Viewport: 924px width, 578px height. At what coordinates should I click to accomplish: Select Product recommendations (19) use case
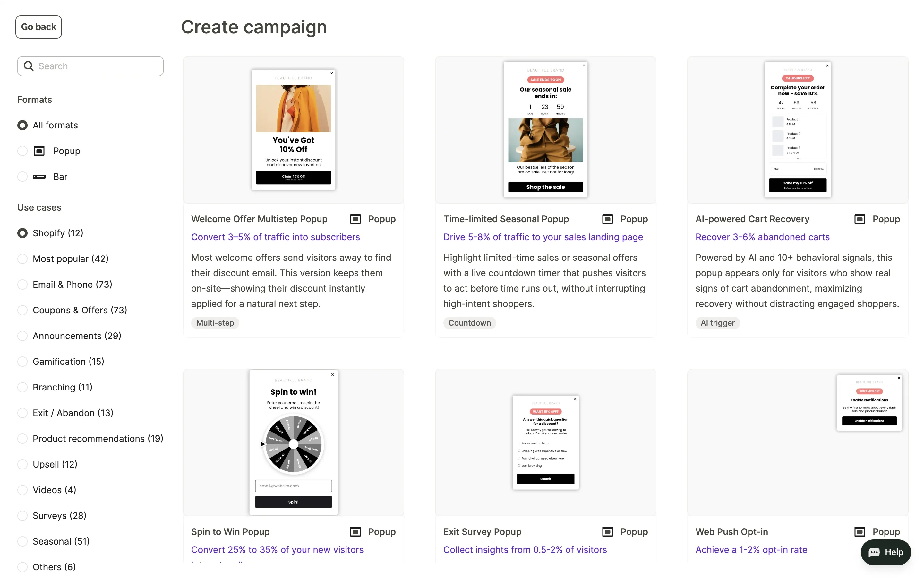point(22,438)
